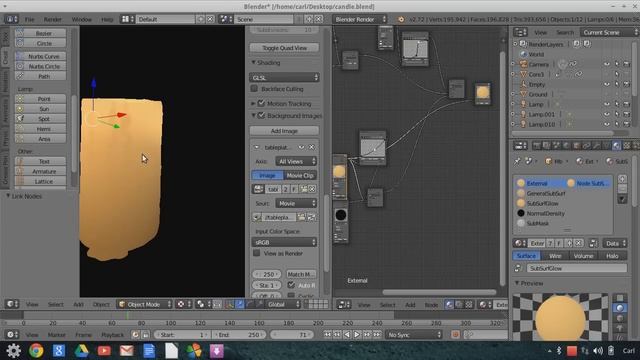Open the Global orientation dropdown
Screen dimensions: 640x360
click(283, 304)
